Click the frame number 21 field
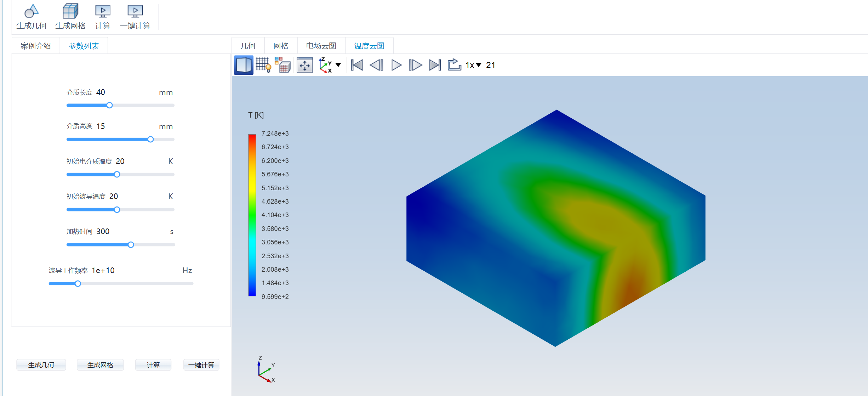Image resolution: width=868 pixels, height=396 pixels. pyautogui.click(x=491, y=65)
